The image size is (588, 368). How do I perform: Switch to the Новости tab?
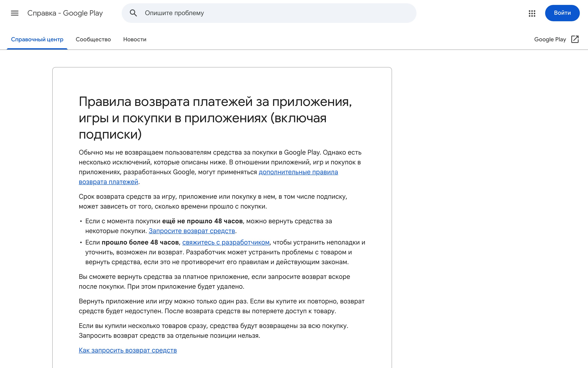tap(135, 39)
